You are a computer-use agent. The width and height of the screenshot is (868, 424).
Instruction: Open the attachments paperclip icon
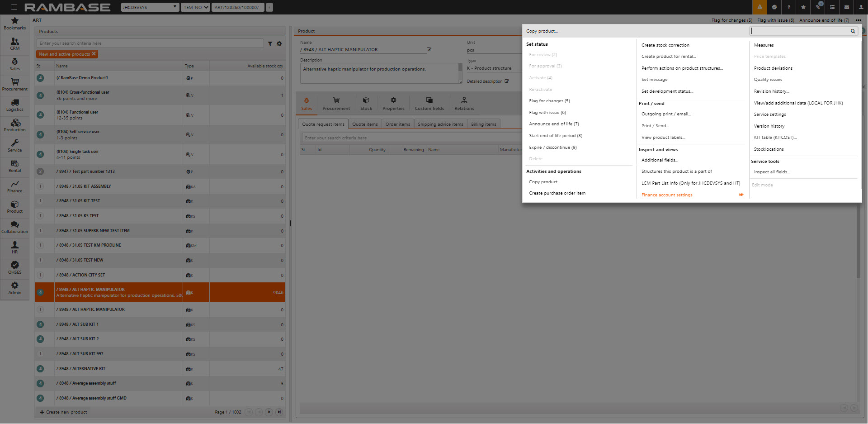point(818,7)
